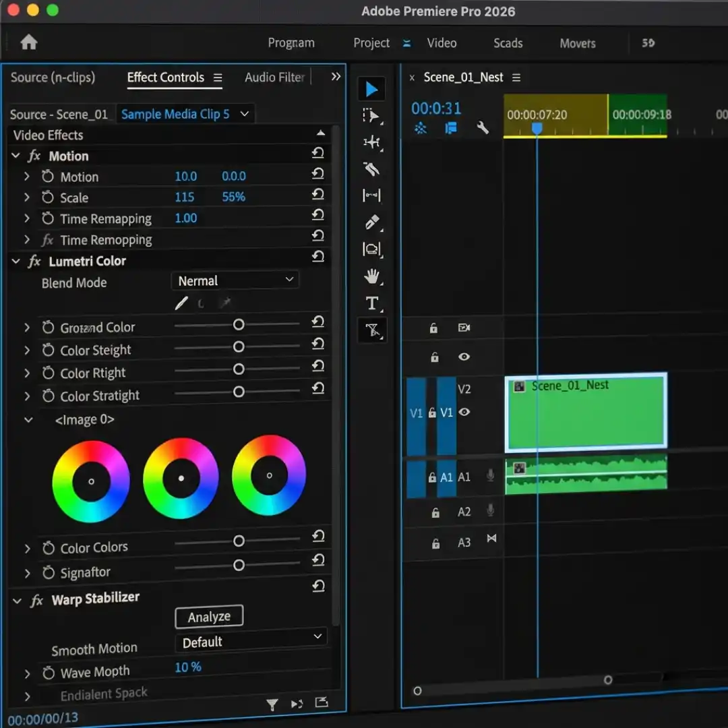Click the 00:0:31 timeline timecode

tap(436, 108)
